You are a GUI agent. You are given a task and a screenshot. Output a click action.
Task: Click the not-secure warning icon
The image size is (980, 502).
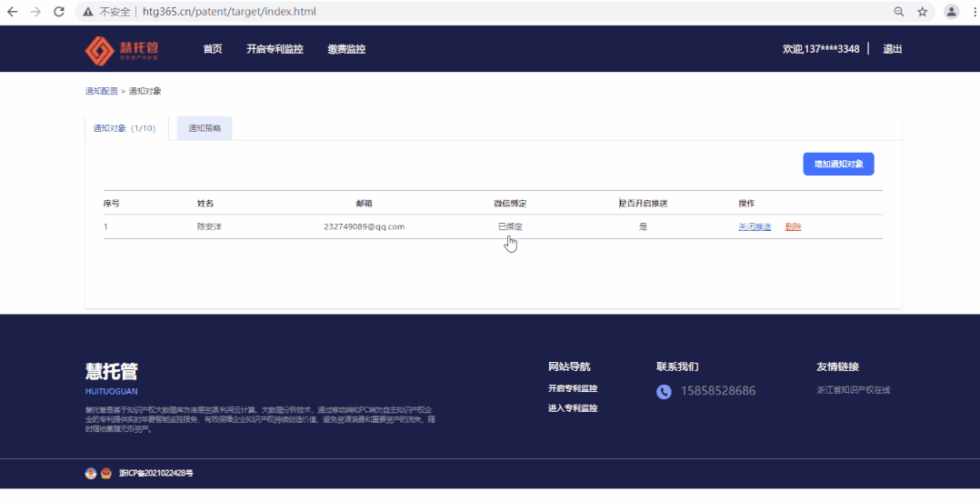(88, 11)
